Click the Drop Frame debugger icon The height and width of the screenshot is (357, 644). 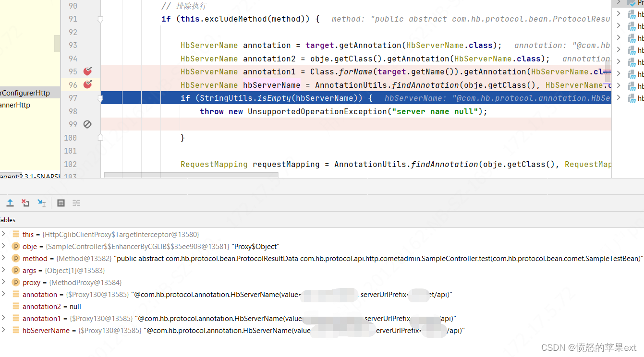25,203
